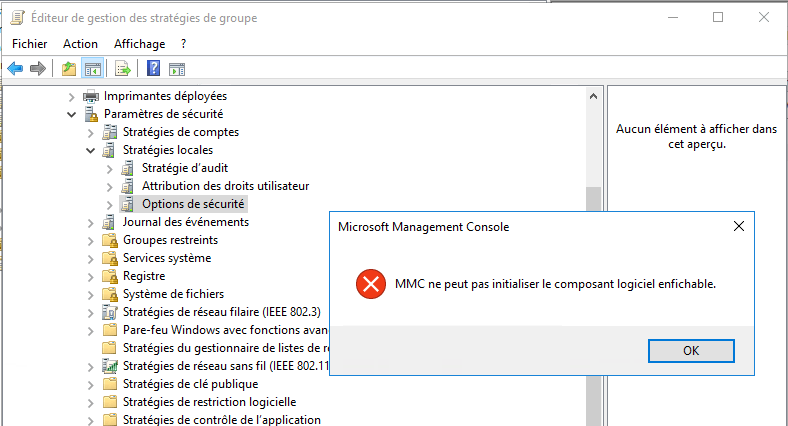Screen dimensions: 788x426
Task: Click the Paramètres de sécurité icon
Action: [91, 114]
